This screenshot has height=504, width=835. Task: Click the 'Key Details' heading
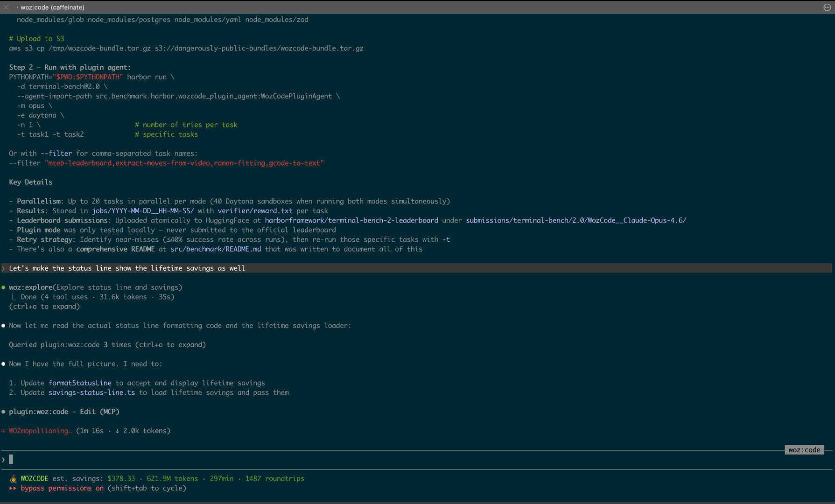point(31,182)
